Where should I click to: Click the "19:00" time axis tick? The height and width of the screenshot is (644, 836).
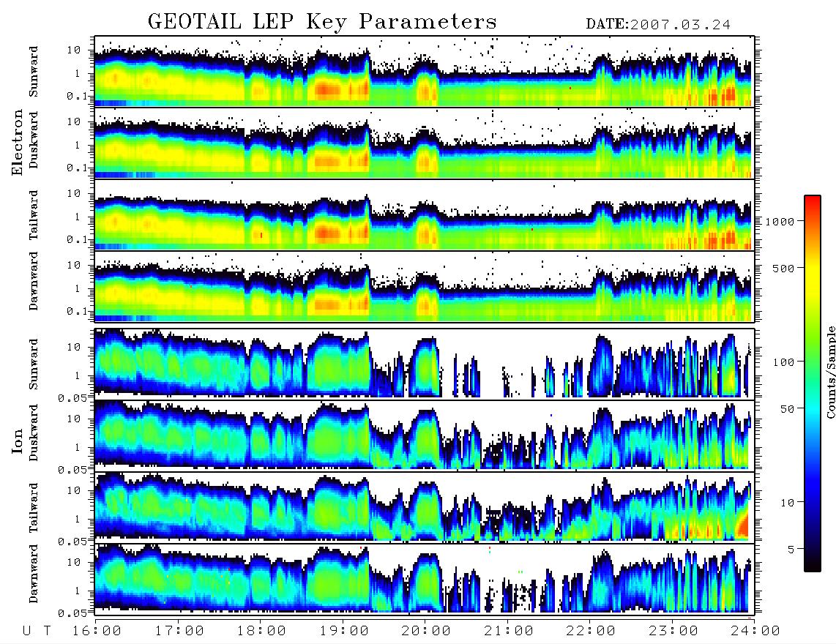tap(344, 631)
